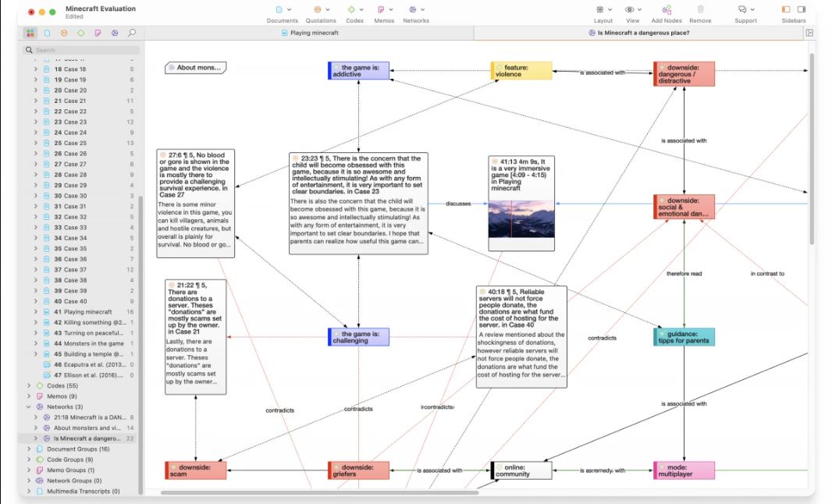Select the 'guidance: tipps for parents' node
The image size is (832, 504).
(684, 337)
